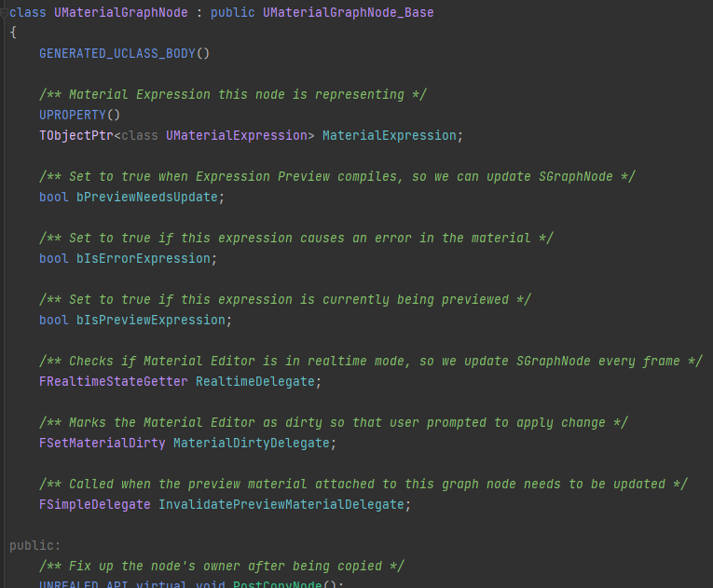Click the bPreviewNeedsUpdate variable
713x588 pixels.
(x=150, y=197)
